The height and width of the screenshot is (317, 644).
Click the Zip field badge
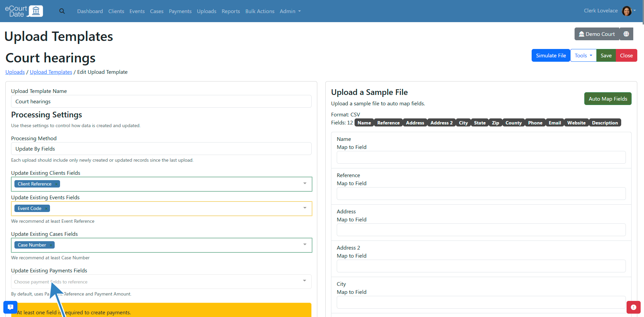[495, 123]
